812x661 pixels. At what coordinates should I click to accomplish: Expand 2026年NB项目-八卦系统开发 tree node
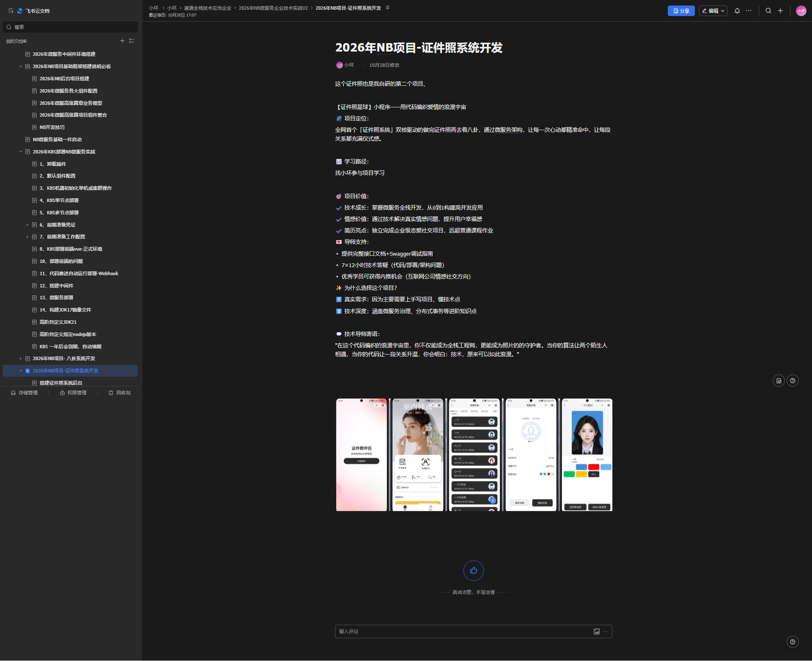21,358
